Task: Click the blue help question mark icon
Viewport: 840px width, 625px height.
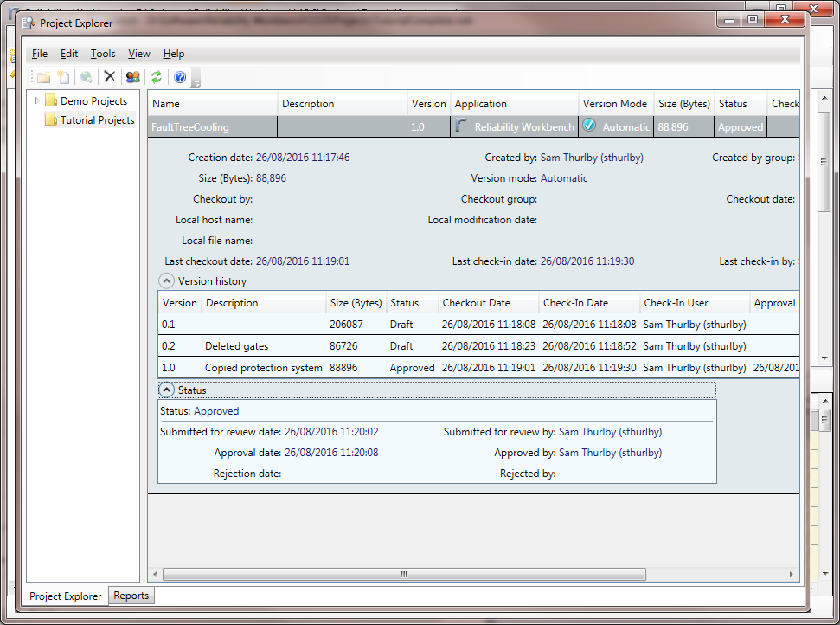Action: [180, 77]
